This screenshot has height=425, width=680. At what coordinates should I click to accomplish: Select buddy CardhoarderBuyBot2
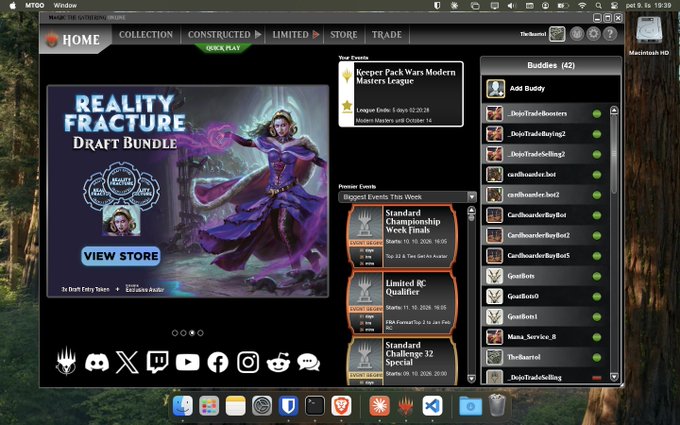point(545,235)
